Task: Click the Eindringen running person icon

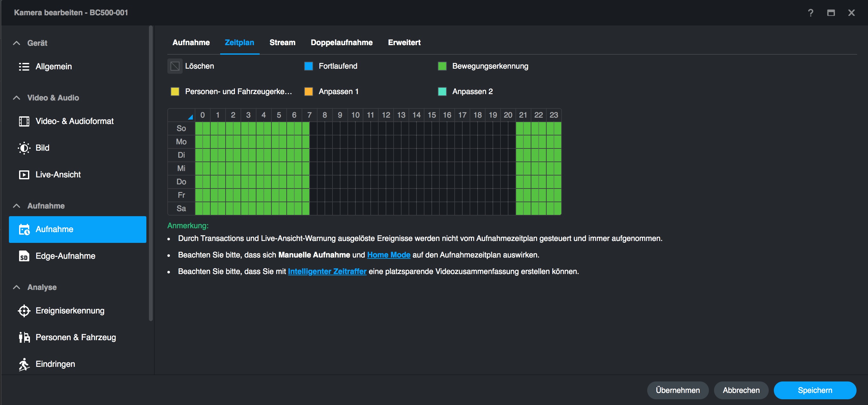Action: [x=24, y=364]
